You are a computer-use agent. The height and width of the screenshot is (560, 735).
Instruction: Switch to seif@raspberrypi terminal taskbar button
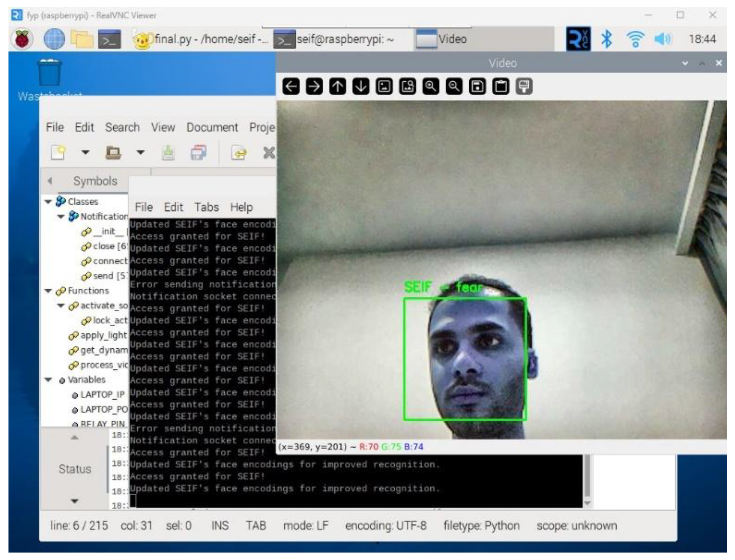[x=339, y=39]
